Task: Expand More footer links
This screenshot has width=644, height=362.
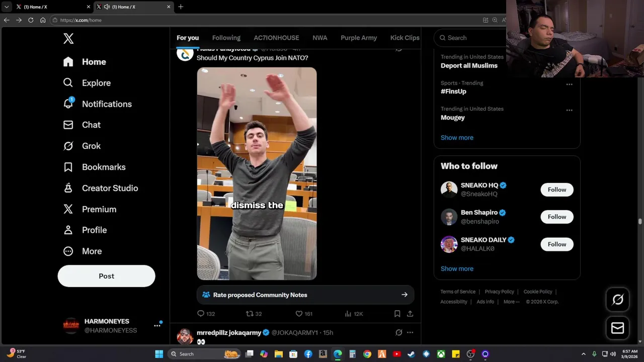Action: [512, 302]
